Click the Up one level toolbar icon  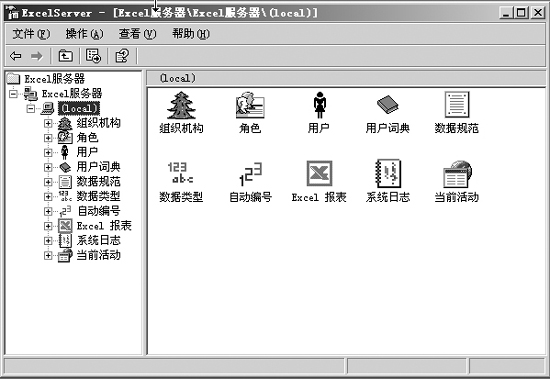pos(66,55)
